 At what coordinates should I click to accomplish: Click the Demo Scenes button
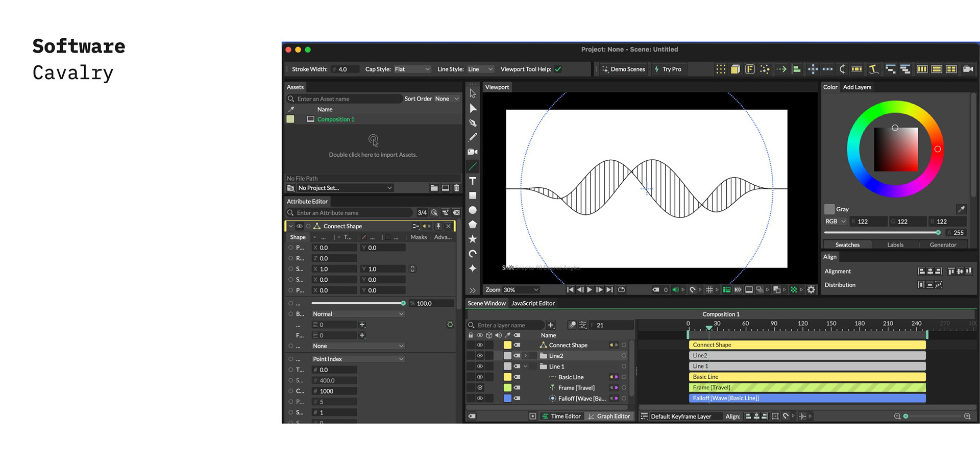click(623, 69)
